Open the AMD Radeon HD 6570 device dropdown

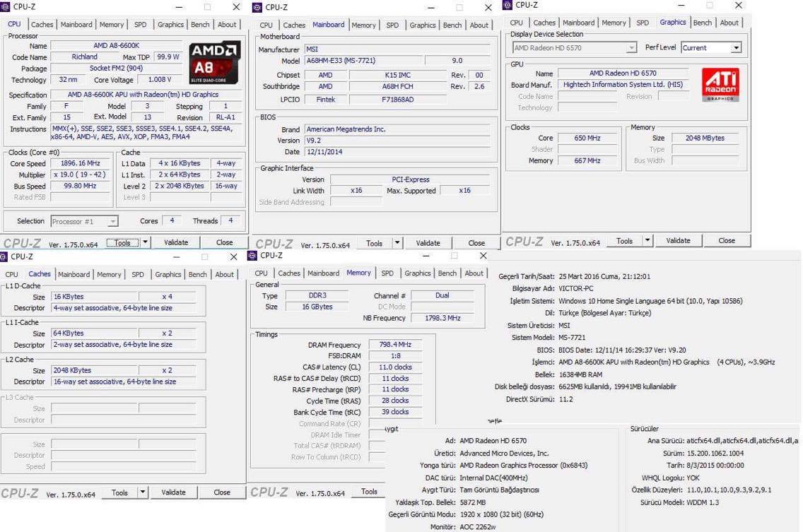574,47
